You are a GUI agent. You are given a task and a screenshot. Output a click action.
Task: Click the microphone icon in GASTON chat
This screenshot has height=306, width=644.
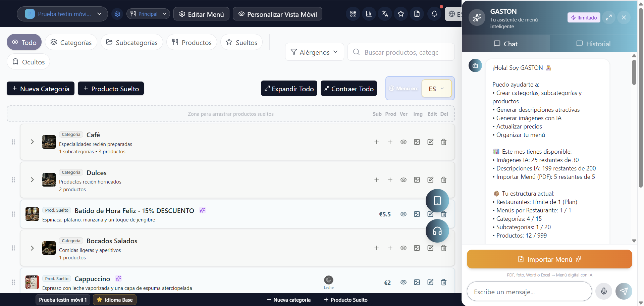click(x=603, y=291)
